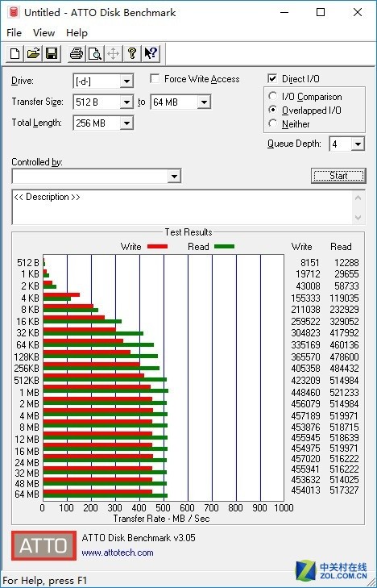Viewport: 377px width, 588px height.
Task: Choose the Neither radio option
Action: [273, 123]
